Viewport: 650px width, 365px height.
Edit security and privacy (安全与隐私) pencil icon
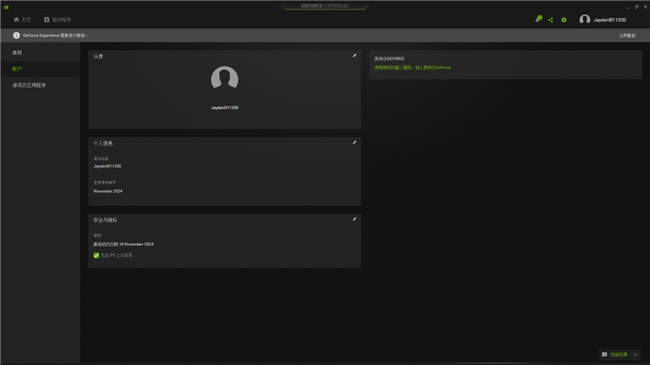pyautogui.click(x=354, y=219)
